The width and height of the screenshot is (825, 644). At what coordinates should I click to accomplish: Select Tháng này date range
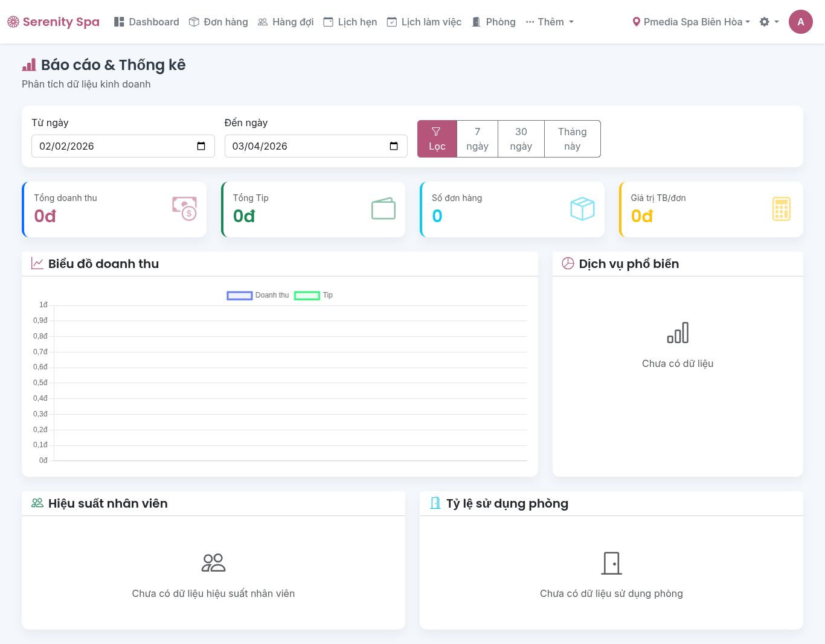(x=572, y=139)
